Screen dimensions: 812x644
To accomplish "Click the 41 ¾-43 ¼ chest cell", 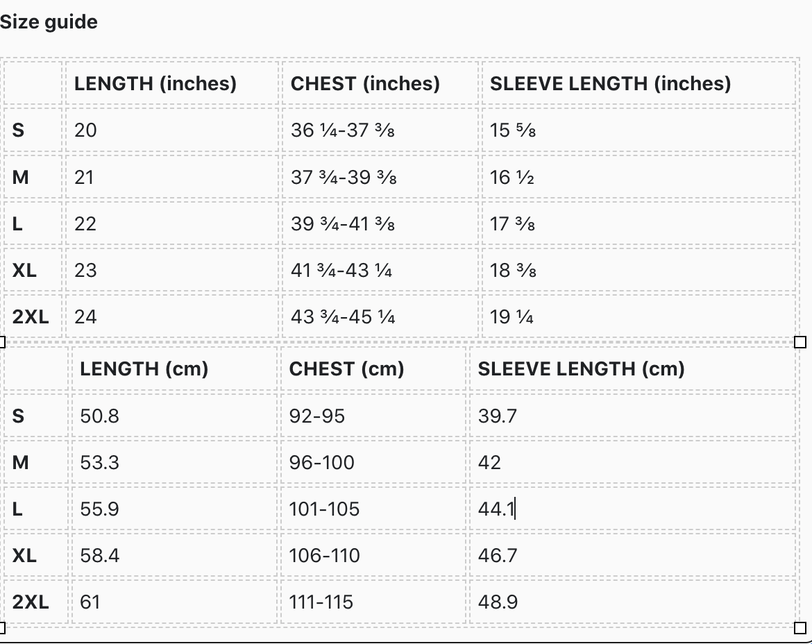I will [380, 270].
